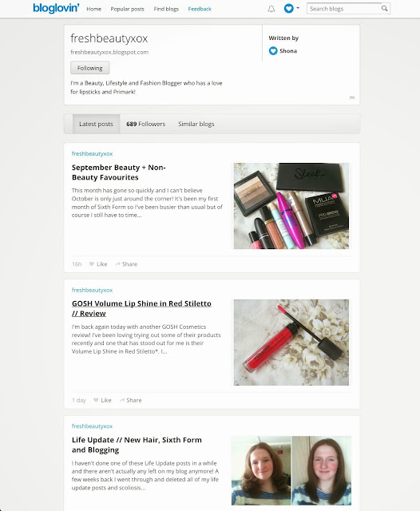Click the flag report icon
Image resolution: width=420 pixels, height=511 pixels.
pos(352,97)
